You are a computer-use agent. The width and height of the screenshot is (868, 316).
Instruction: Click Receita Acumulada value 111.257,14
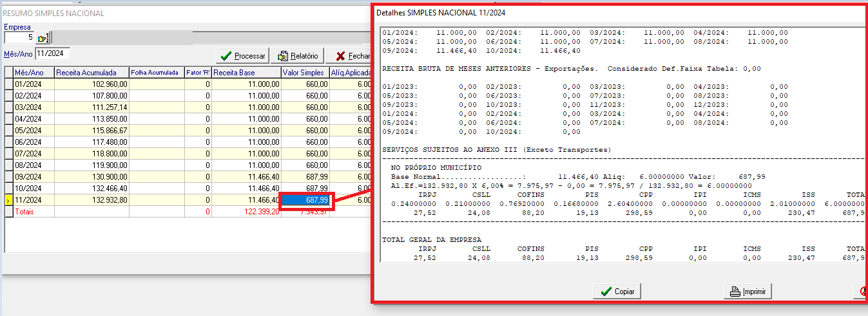[x=110, y=107]
